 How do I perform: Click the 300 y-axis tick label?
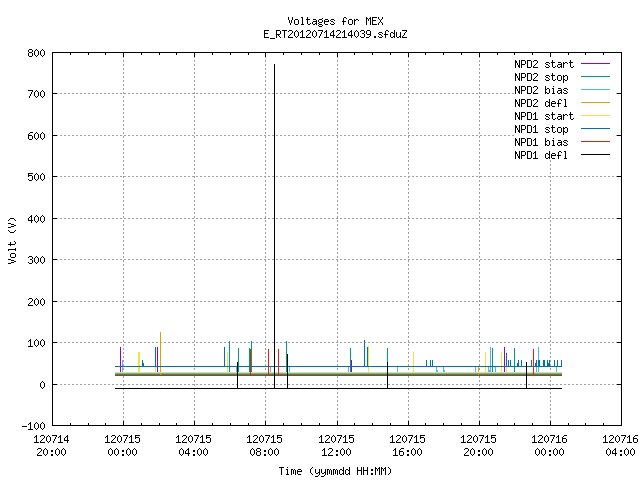pos(36,260)
